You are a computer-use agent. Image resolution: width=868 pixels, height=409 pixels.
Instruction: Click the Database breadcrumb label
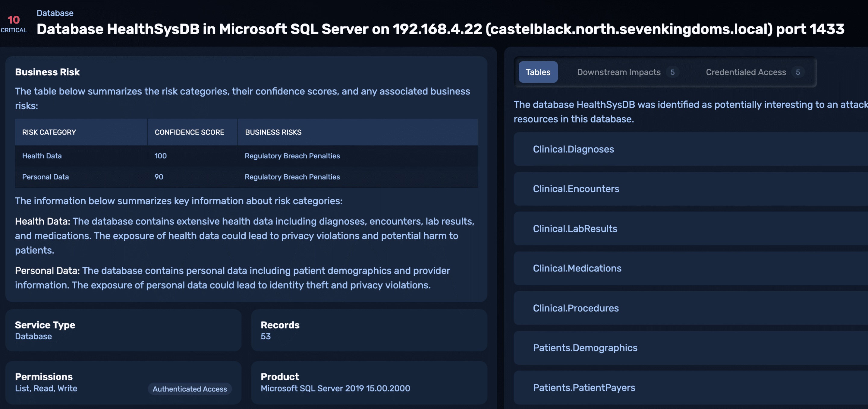coord(55,13)
